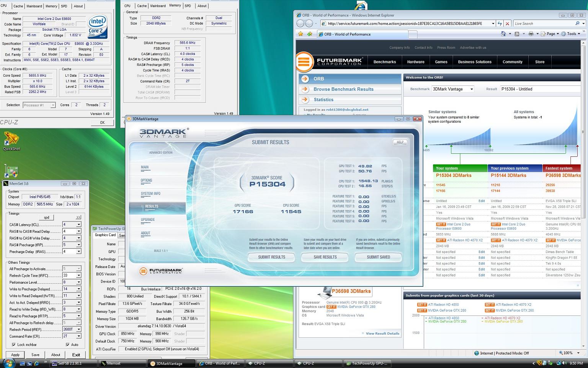The image size is (588, 368).
Task: Click the shield desktop icon below QuickShot
Action: pyautogui.click(x=11, y=171)
